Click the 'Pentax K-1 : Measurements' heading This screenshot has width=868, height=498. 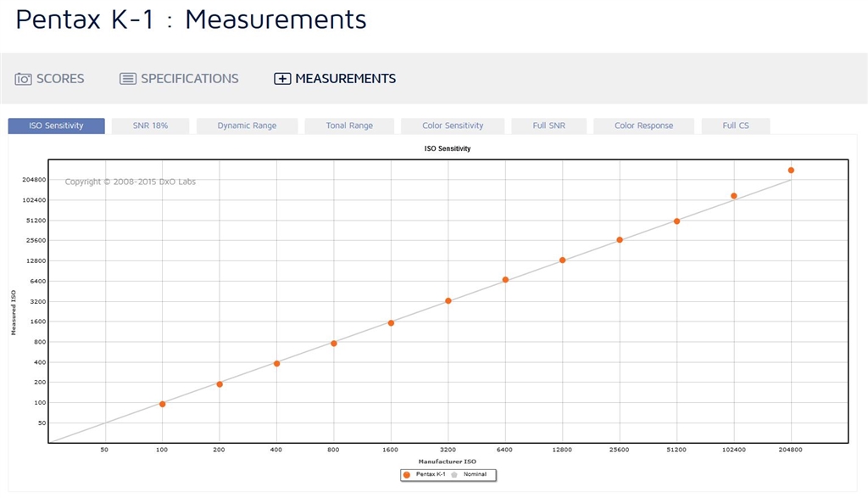[191, 20]
